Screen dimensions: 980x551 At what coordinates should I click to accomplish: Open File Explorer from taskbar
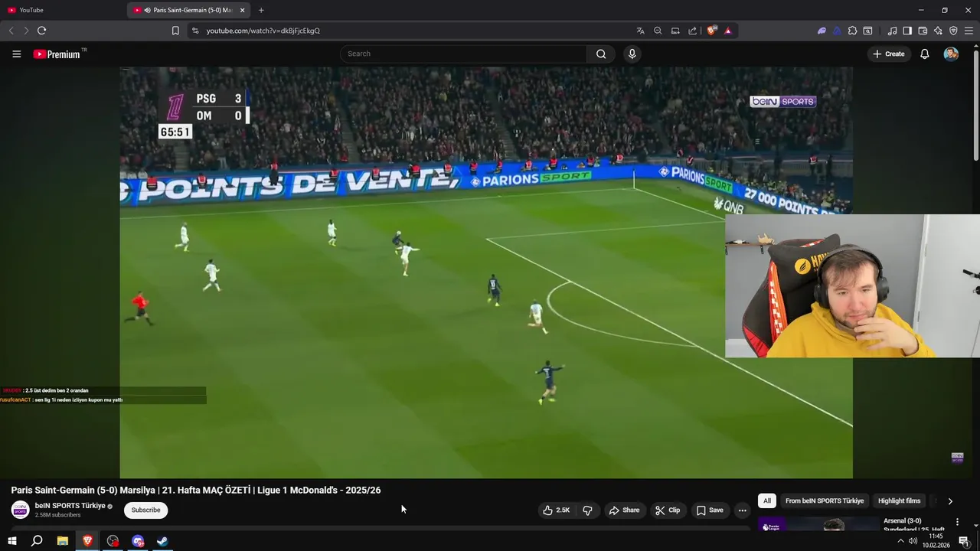(63, 541)
